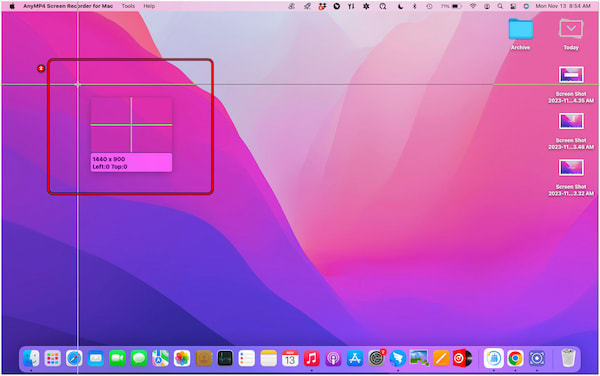Open the blue bird app in Dock
The image size is (600, 376).
(x=398, y=358)
